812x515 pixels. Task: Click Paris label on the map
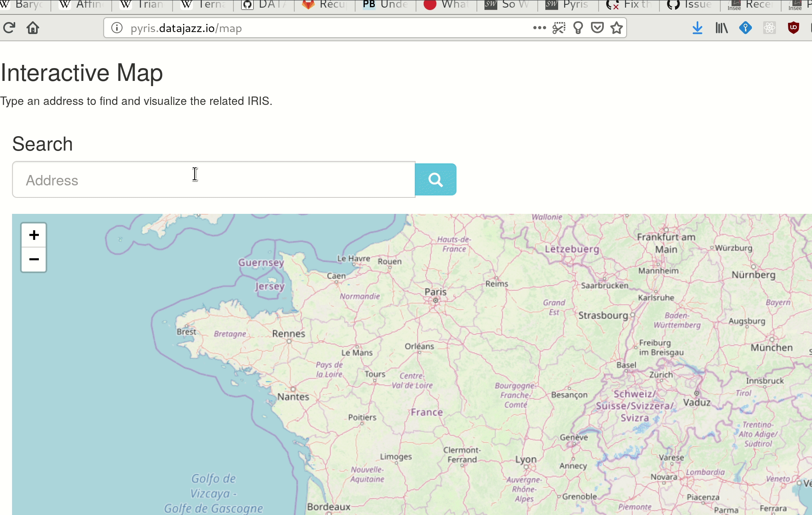[x=436, y=292]
